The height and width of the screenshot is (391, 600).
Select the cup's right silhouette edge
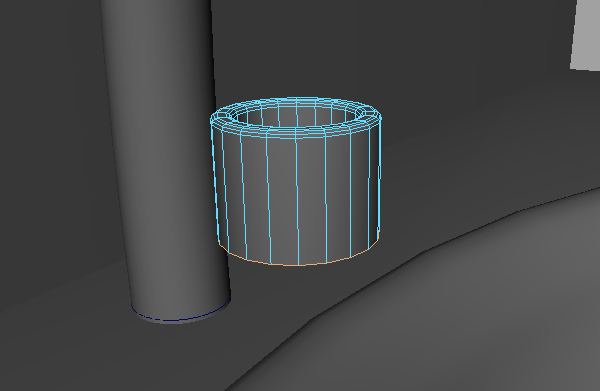pos(380,176)
